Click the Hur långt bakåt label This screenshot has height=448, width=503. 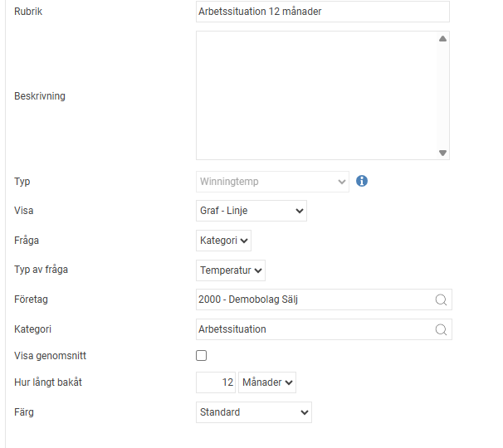(48, 382)
